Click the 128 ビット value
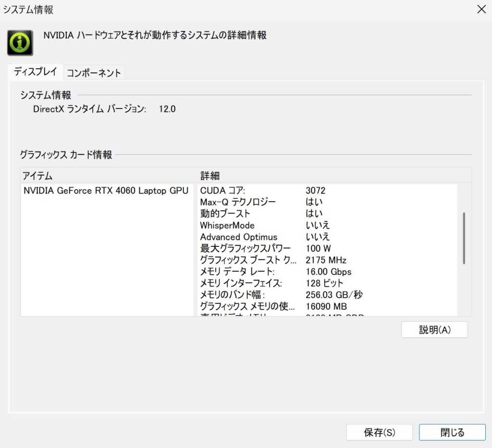Screen dimensions: 492x448 point(324,283)
